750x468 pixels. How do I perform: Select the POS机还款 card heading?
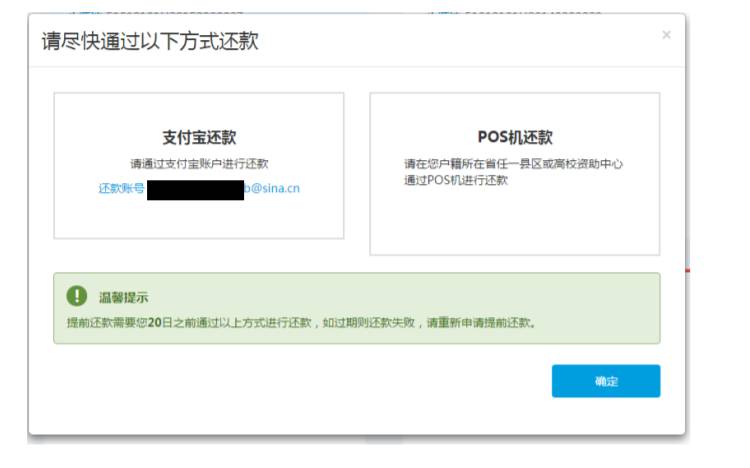[515, 137]
